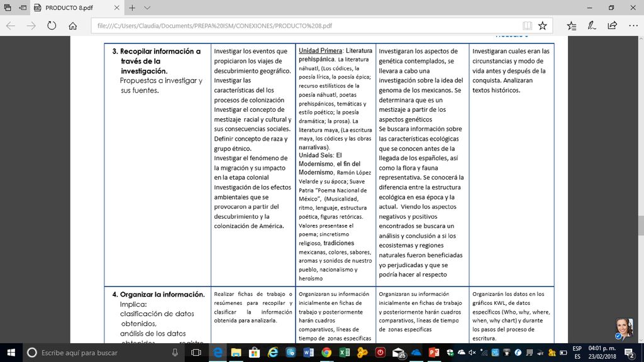This screenshot has width=644, height=362.
Task: Click text "Propuestas a investigar y sus fuentes."
Action: 161,85
